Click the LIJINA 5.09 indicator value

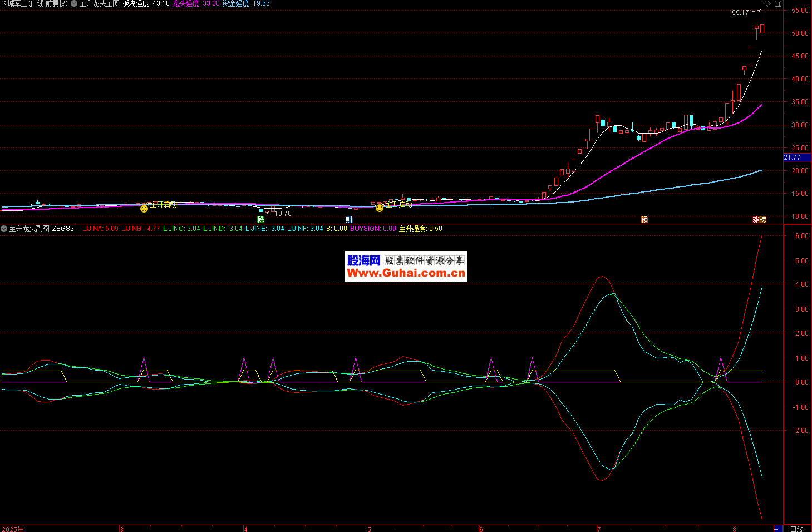click(x=100, y=229)
